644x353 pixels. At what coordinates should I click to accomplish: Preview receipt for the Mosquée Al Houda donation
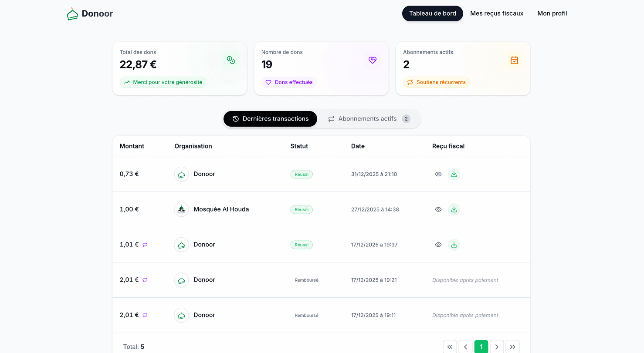(438, 209)
